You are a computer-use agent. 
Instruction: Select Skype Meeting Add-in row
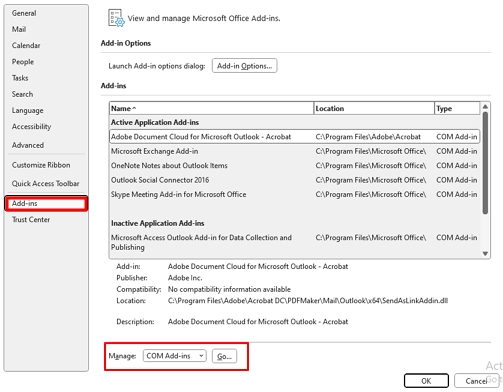coord(294,194)
